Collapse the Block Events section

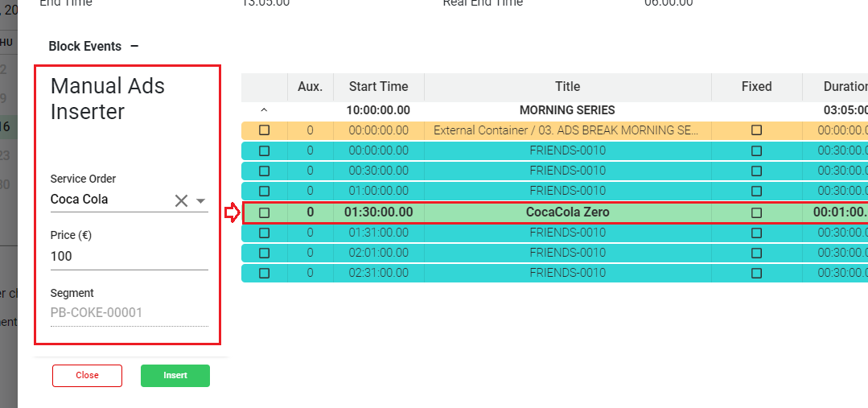(x=134, y=47)
